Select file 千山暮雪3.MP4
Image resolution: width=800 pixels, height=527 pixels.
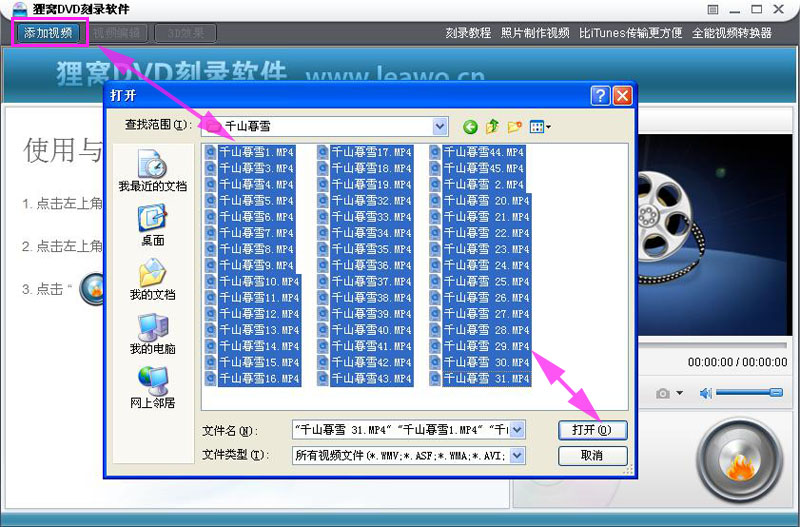pos(256,168)
